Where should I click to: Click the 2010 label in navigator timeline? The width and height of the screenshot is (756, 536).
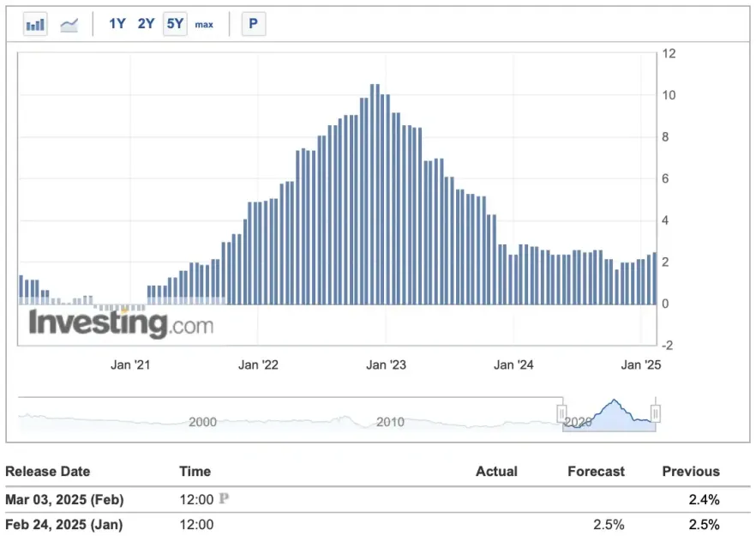[390, 422]
